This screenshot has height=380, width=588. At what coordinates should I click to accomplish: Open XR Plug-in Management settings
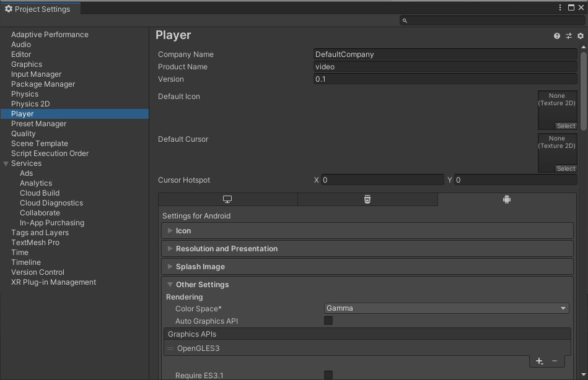point(54,282)
